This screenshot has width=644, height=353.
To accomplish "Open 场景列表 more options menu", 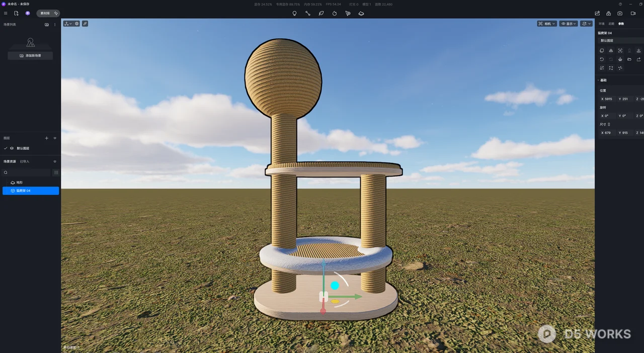I will click(x=55, y=24).
